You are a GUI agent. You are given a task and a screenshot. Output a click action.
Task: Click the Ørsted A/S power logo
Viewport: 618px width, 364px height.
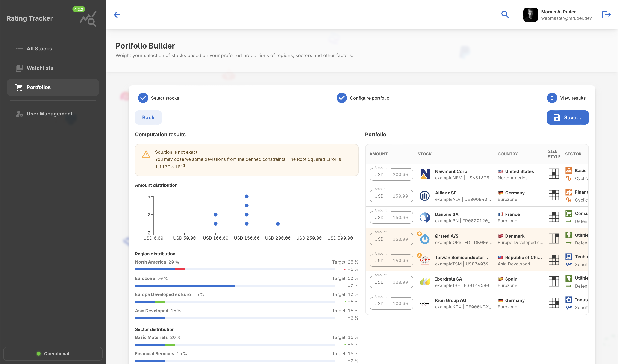[425, 239]
